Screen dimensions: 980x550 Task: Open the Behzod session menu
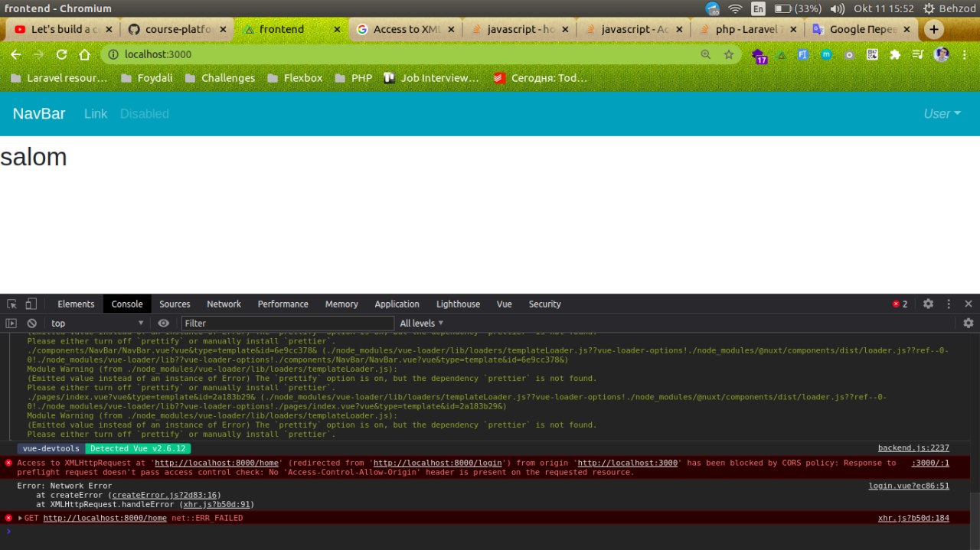click(x=949, y=8)
